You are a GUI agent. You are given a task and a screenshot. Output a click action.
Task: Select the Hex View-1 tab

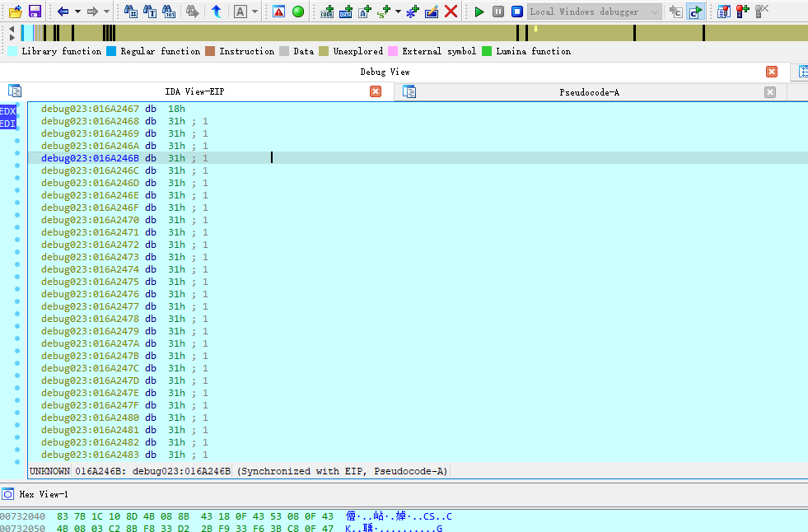click(44, 494)
